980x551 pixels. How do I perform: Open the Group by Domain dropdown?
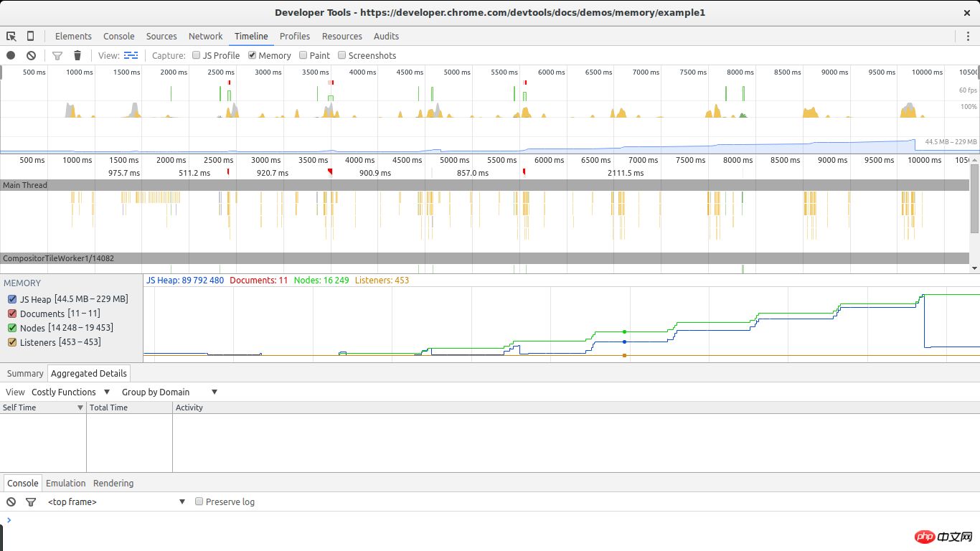pyautogui.click(x=169, y=392)
